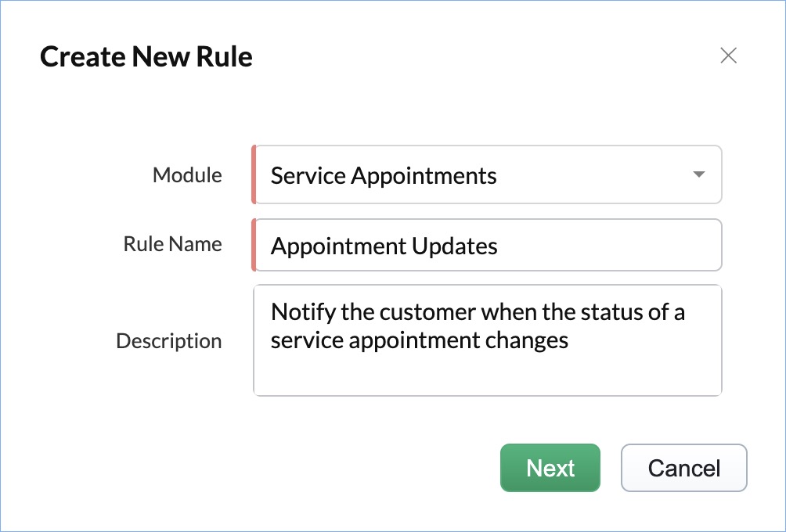Click the Module field label
Image resolution: width=786 pixels, height=532 pixels.
(x=187, y=175)
